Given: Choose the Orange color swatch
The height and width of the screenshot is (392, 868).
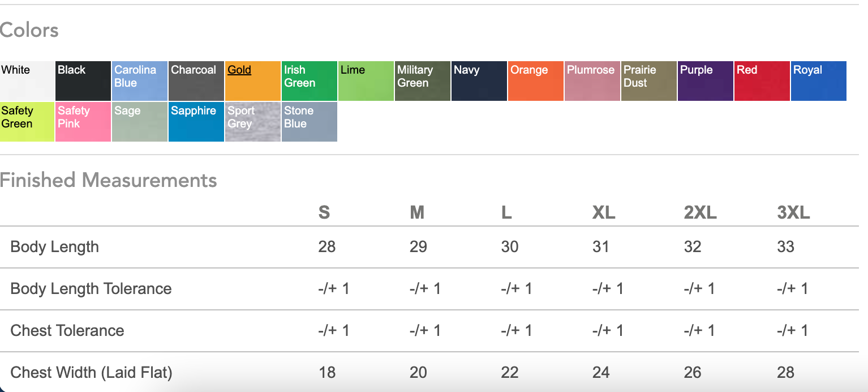Looking at the screenshot, I should tap(536, 81).
